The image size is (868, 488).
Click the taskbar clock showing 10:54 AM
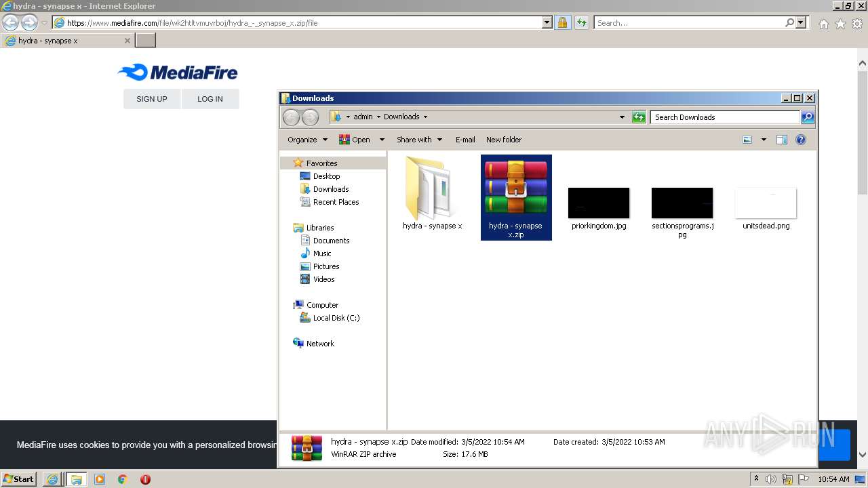click(833, 479)
